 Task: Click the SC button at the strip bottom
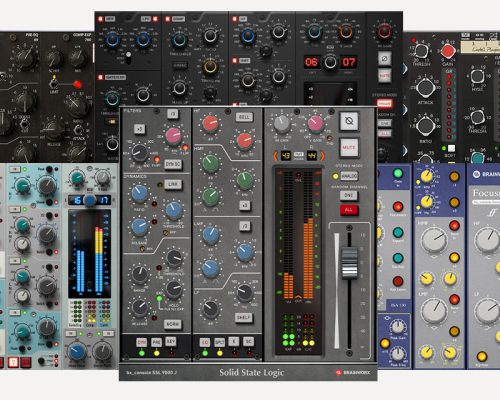[x=249, y=342]
